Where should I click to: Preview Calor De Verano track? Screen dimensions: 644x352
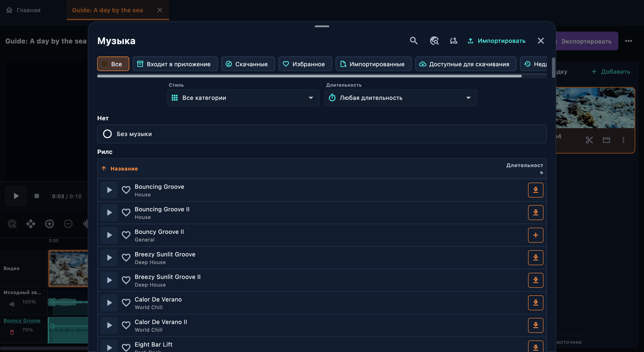[109, 303]
